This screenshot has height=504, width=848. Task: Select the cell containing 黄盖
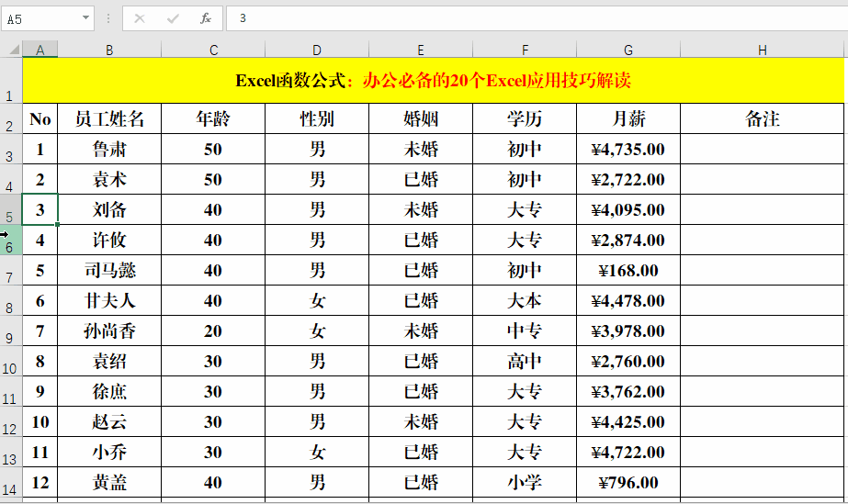[x=109, y=481]
